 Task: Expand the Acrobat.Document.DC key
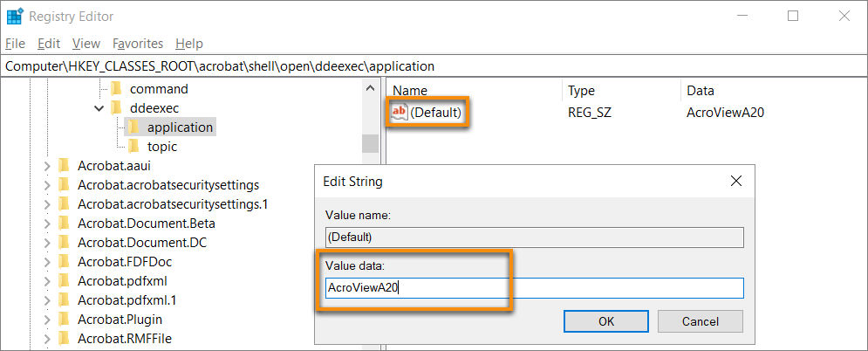tap(46, 243)
